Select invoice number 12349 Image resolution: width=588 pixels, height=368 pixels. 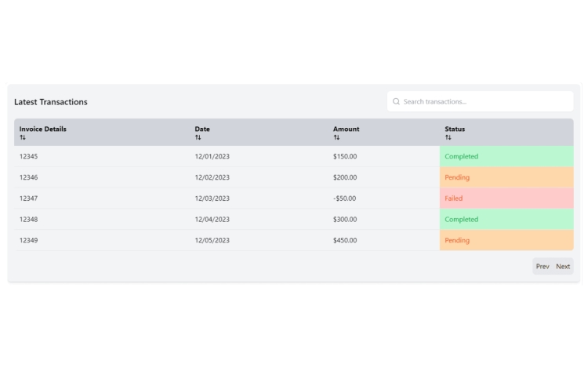pos(28,240)
